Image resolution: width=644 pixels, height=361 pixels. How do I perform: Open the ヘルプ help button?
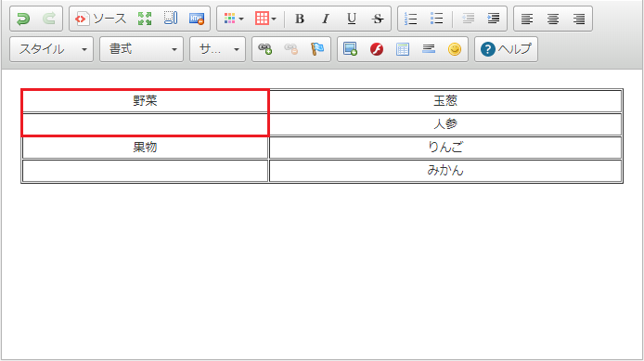pos(506,49)
